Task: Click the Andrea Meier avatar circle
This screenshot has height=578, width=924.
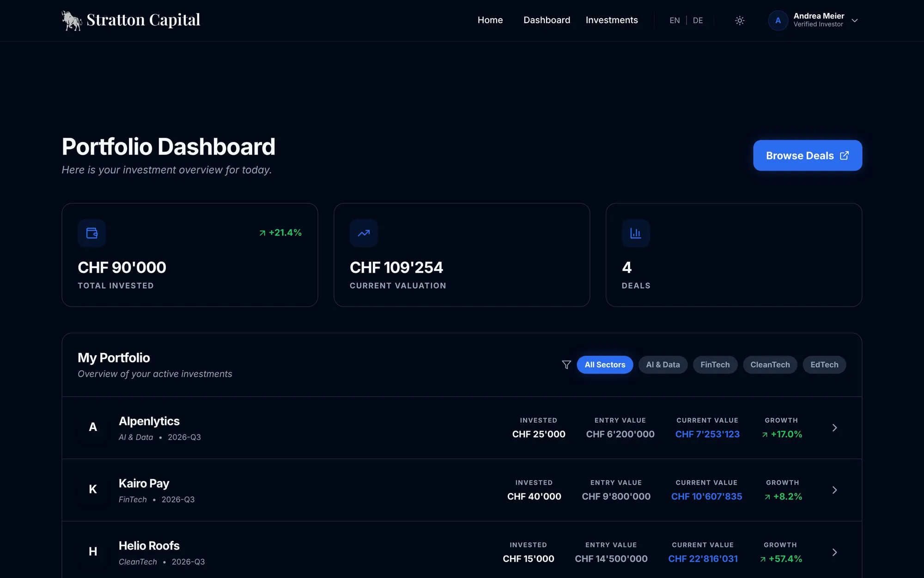Action: pyautogui.click(x=778, y=20)
